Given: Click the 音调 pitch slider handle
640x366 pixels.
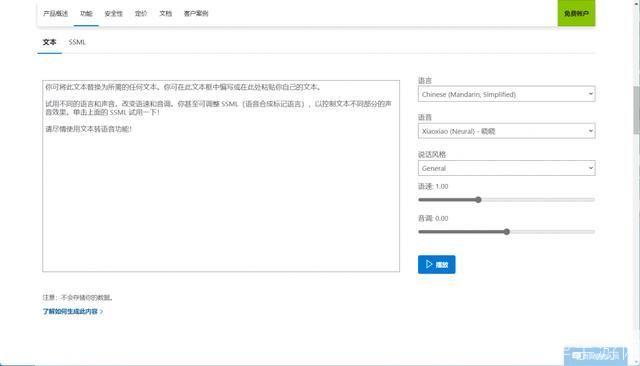Looking at the screenshot, I should [x=507, y=232].
